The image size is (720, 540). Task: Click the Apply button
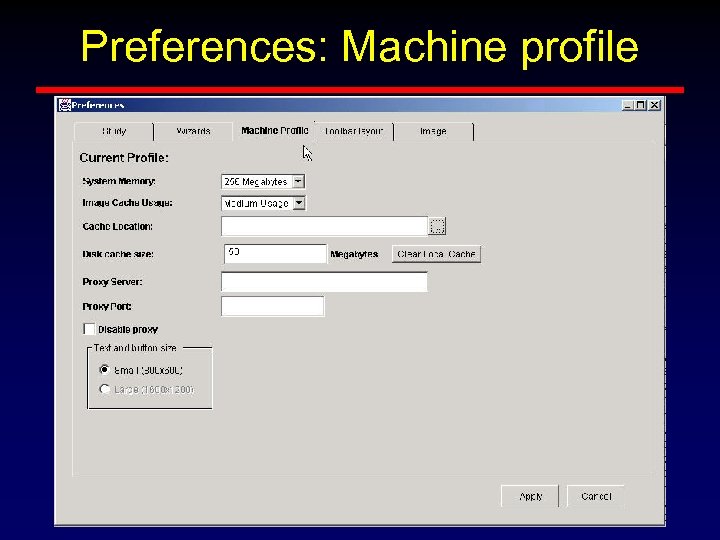tap(530, 496)
